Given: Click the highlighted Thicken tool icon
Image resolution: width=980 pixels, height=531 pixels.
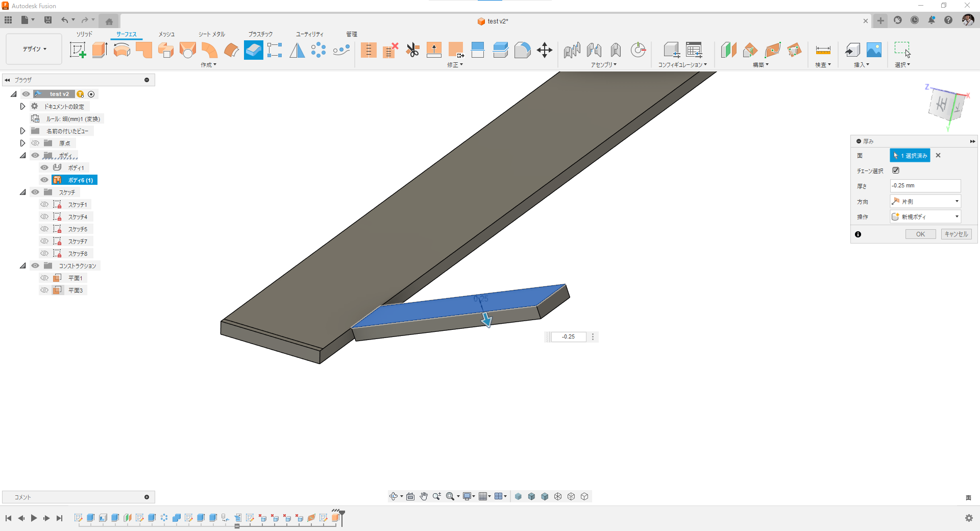Looking at the screenshot, I should click(254, 50).
